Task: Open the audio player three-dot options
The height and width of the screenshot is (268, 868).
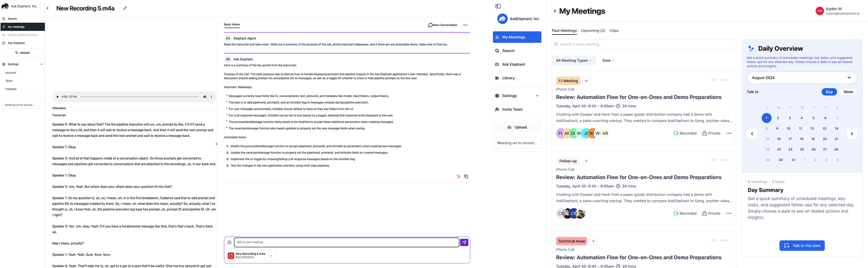Action: [211, 97]
